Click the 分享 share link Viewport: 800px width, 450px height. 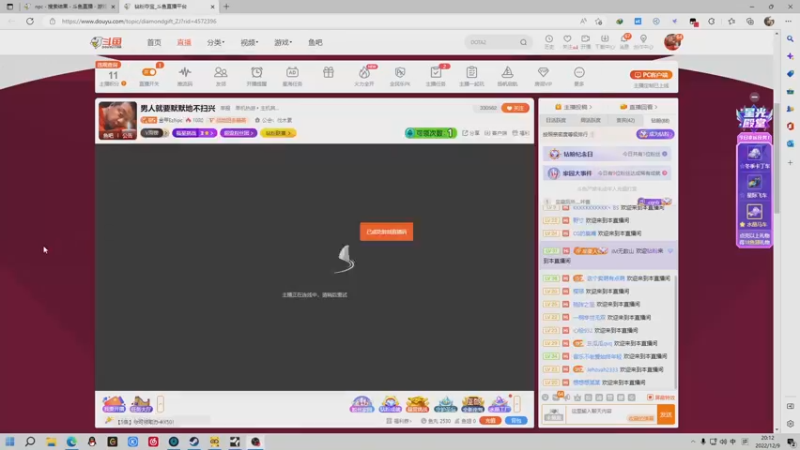coord(471,133)
